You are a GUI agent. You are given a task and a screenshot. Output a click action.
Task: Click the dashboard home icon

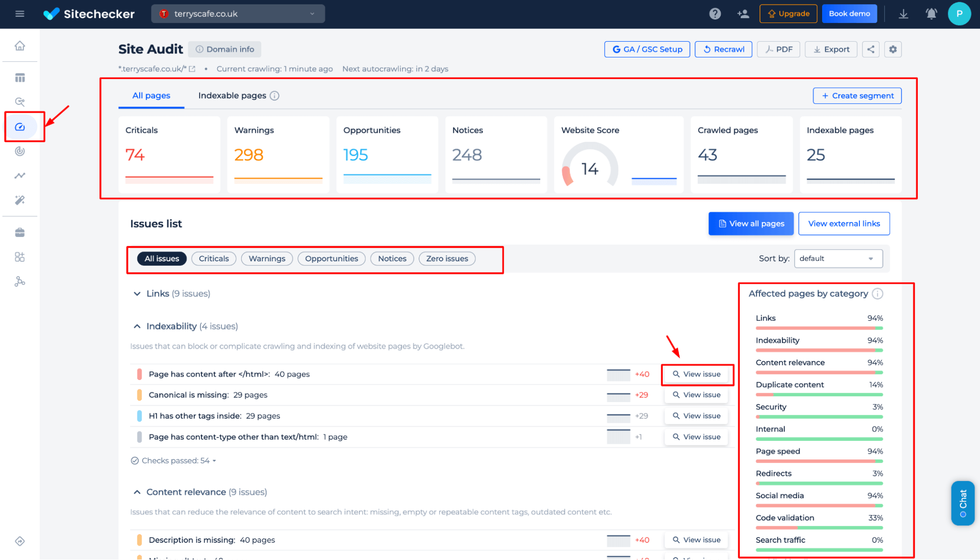pyautogui.click(x=20, y=46)
